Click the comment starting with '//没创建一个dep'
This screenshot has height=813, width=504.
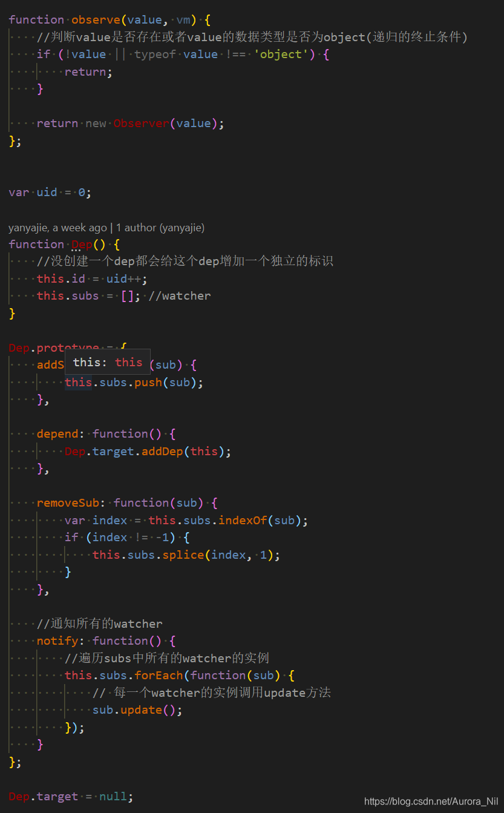tap(185, 261)
